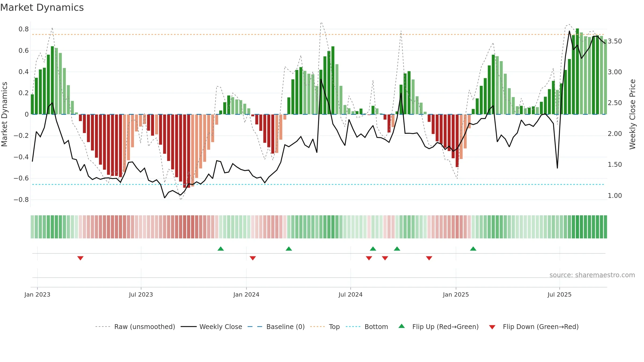Click the Jan 2025 x-axis label
The height and width of the screenshot is (362, 644).
point(456,294)
